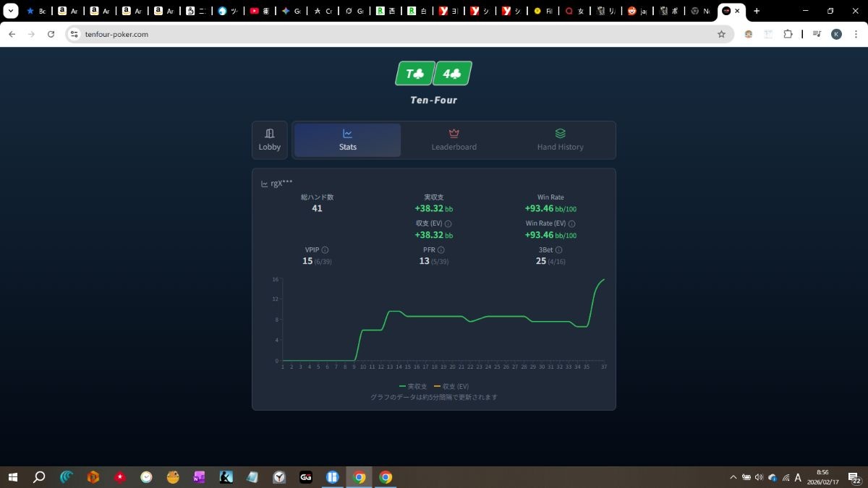
Task: Open a new browser tab
Action: [757, 11]
